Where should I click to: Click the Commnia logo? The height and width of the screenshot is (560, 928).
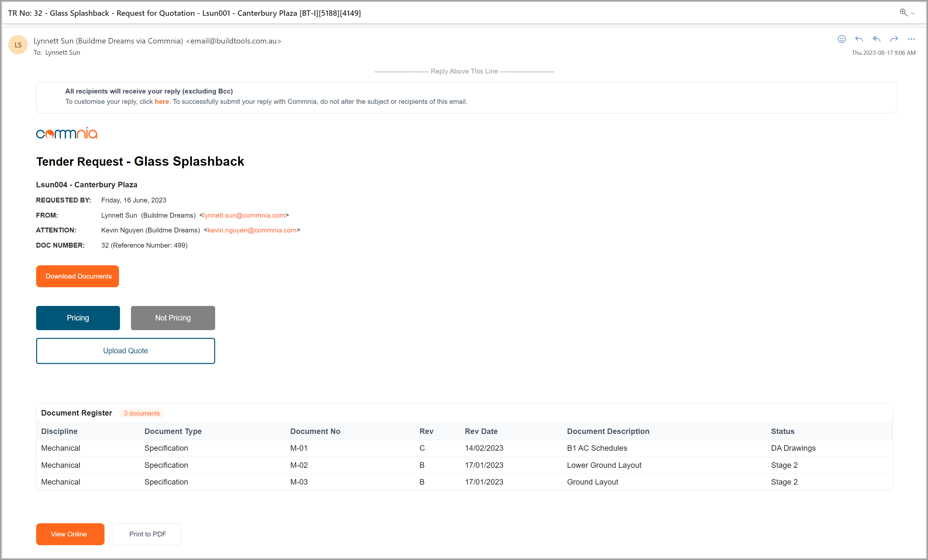point(67,133)
